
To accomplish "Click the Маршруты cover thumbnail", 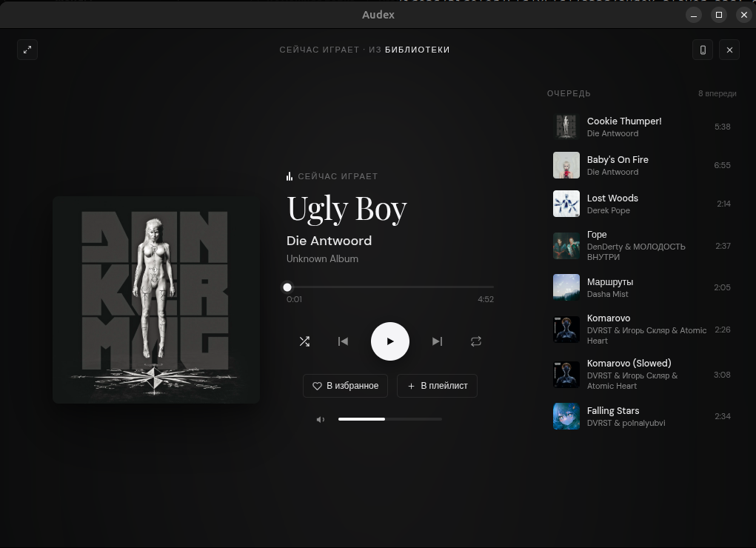I will pos(566,287).
